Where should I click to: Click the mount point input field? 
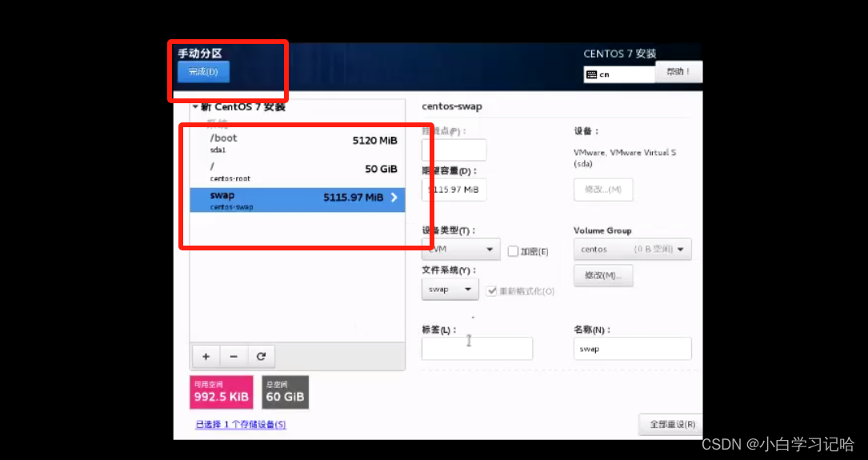point(454,150)
